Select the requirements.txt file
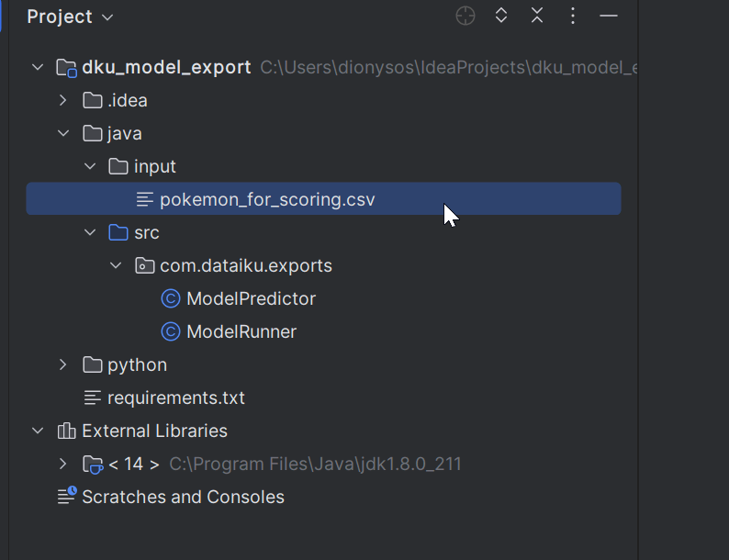The height and width of the screenshot is (560, 729). click(175, 398)
